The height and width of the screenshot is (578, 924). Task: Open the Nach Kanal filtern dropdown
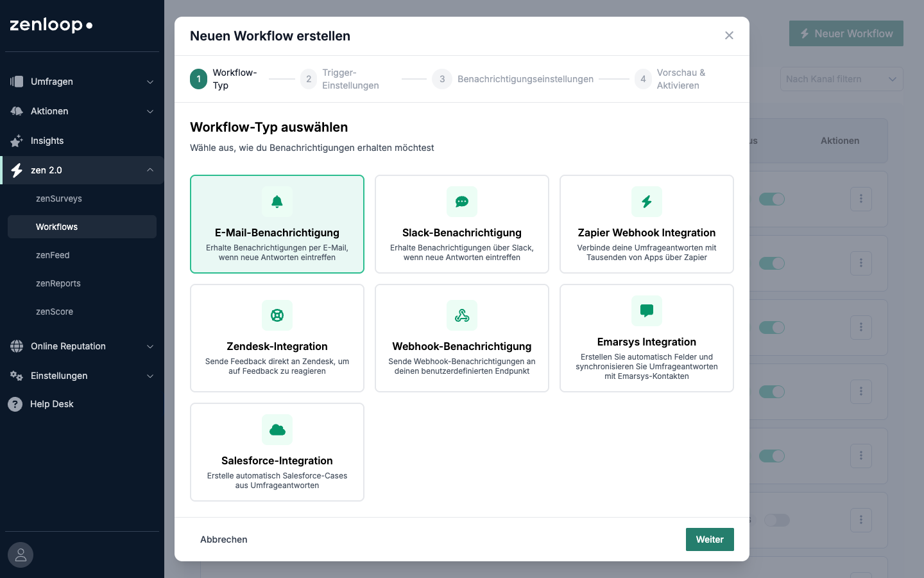tap(841, 79)
